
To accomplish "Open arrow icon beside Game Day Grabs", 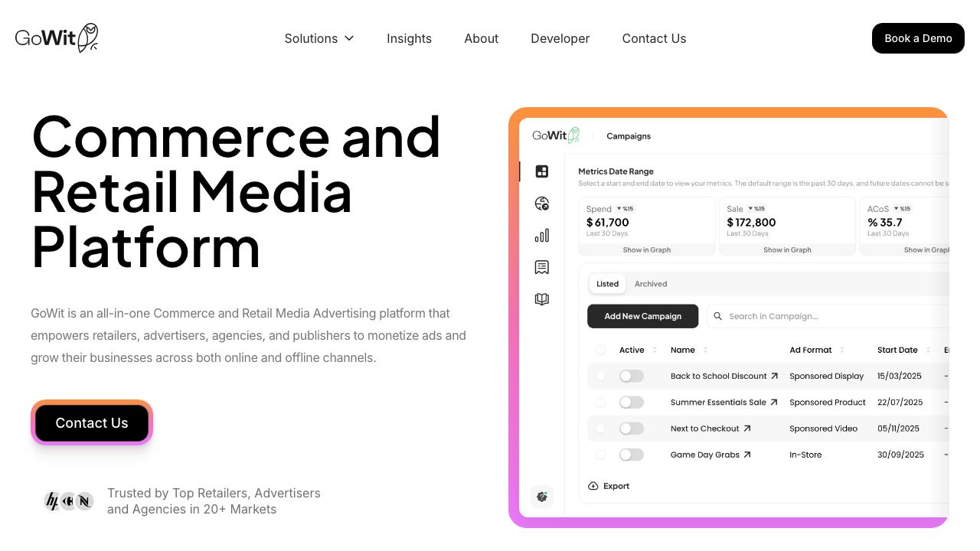I will (747, 455).
